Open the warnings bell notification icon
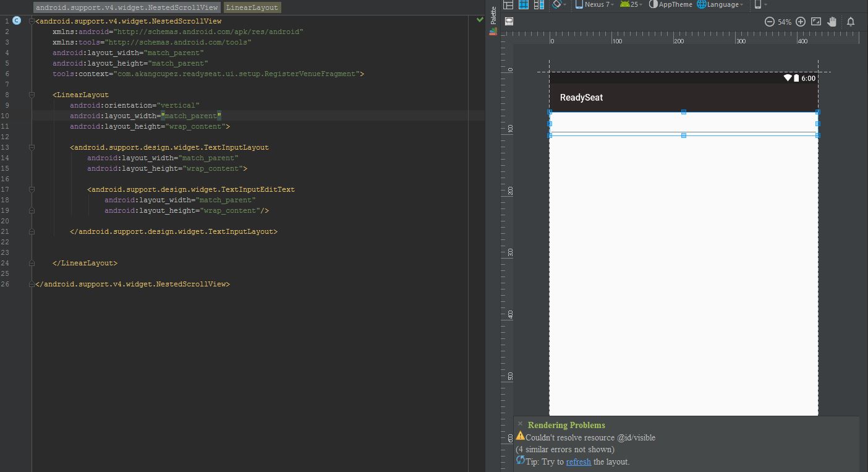Image resolution: width=868 pixels, height=472 pixels. pos(851,22)
